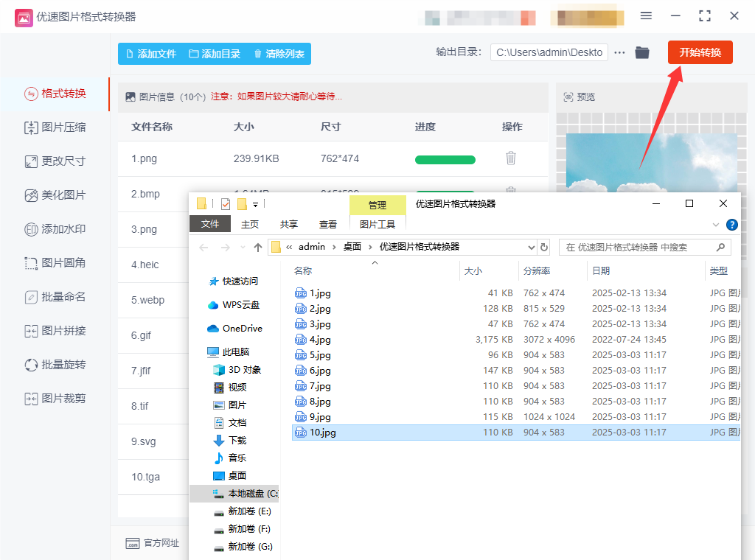Select WPS云盘 in the navigation pane
Viewport: 755px width, 560px height.
pos(234,305)
